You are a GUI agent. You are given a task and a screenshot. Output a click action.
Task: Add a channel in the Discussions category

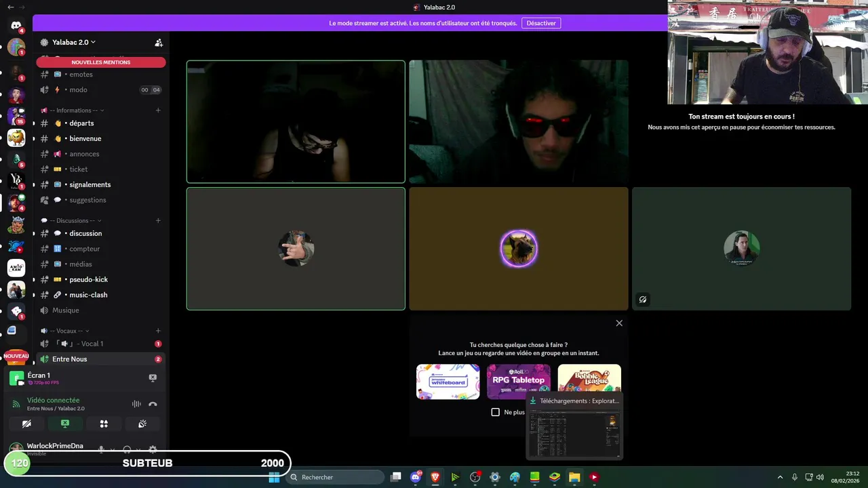click(x=158, y=220)
